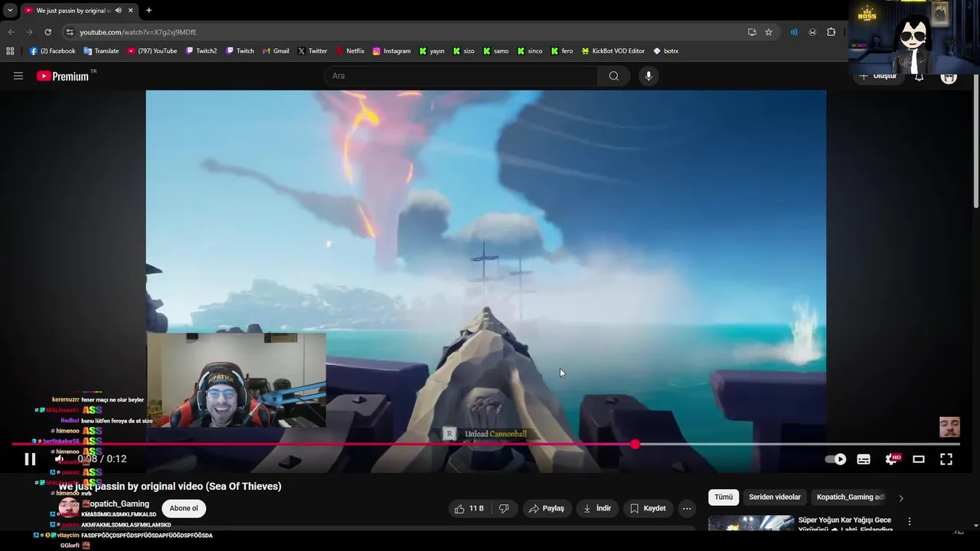Click the Kopatich_Gaming channel name
The height and width of the screenshot is (551, 980).
tap(116, 504)
